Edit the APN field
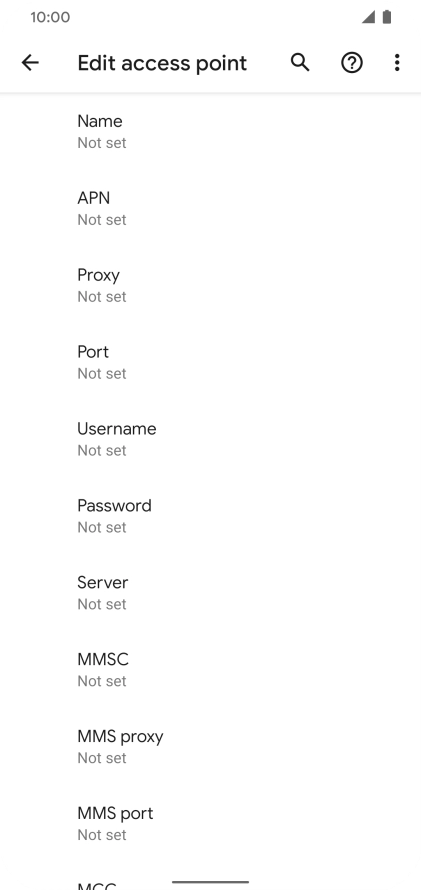This screenshot has width=421, height=890. coord(210,208)
